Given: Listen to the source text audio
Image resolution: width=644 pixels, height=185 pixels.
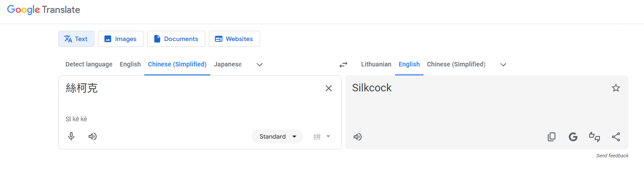Looking at the screenshot, I should click(93, 136).
